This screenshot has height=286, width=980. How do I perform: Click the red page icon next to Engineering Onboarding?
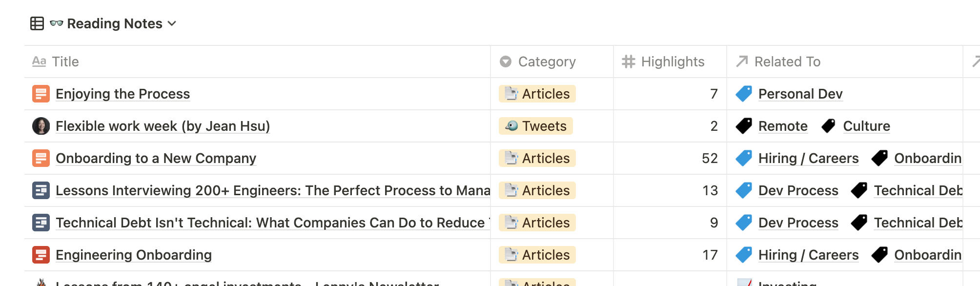(x=41, y=255)
